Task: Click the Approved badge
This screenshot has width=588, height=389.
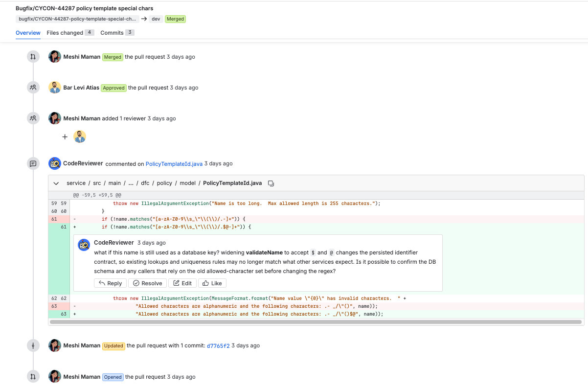Action: [113, 88]
